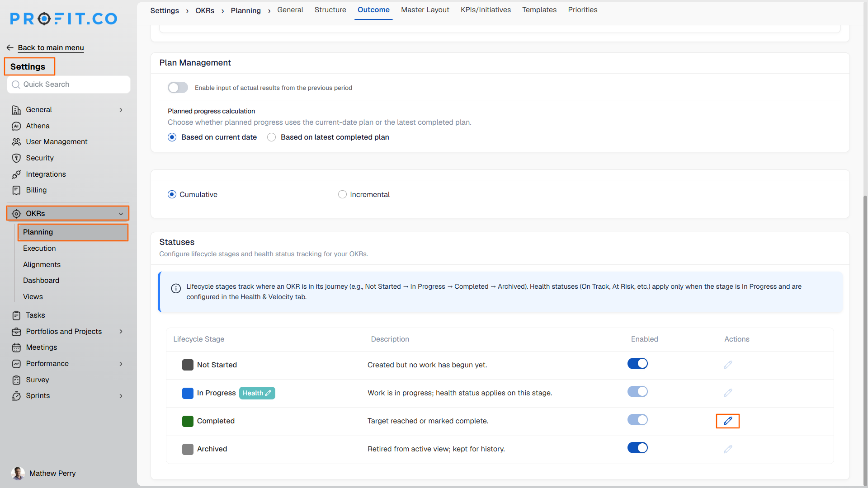Expand Portfolios and Projects chevron
This screenshot has width=868, height=488.
click(x=121, y=332)
